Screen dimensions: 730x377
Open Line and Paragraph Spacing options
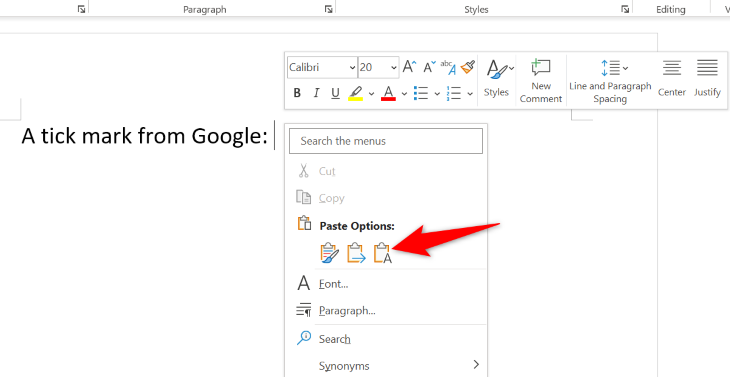tap(610, 81)
